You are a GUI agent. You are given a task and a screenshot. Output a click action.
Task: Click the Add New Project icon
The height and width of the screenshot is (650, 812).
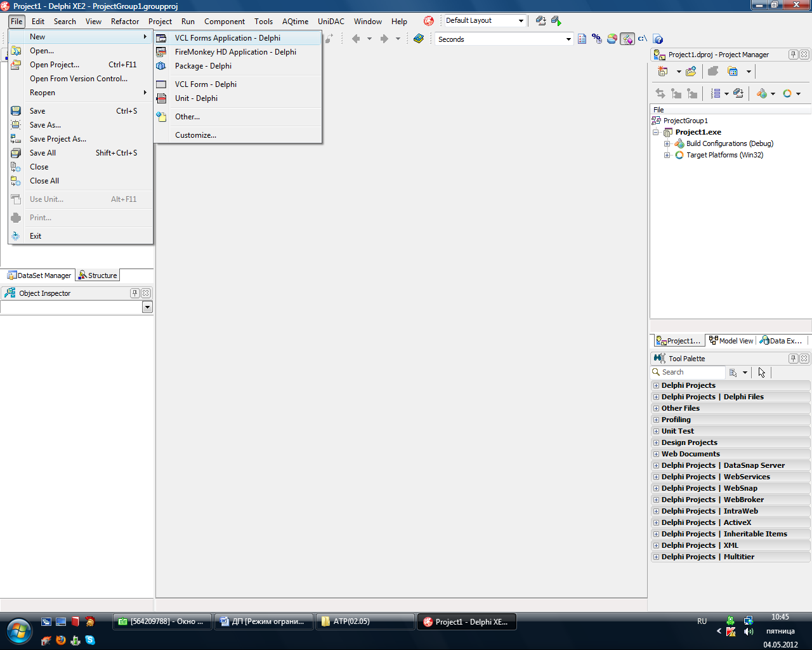coord(663,71)
